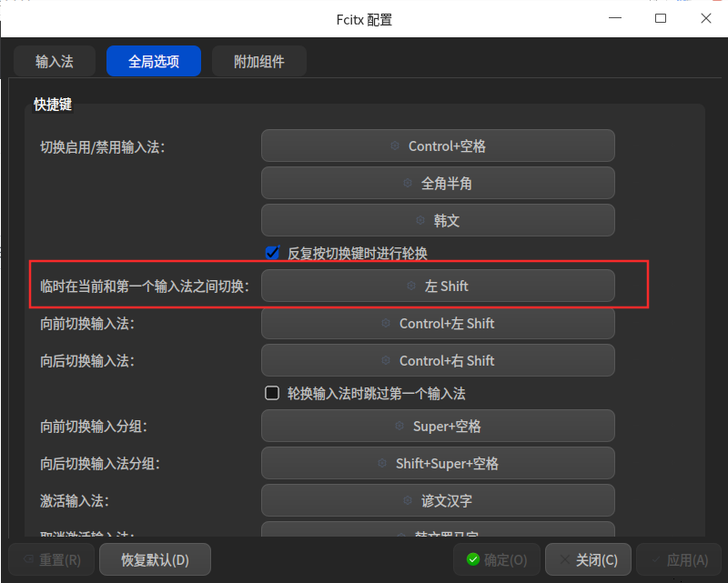The image size is (728, 583).
Task: Minimize the Fcitx 配置 window
Action: click(x=615, y=18)
